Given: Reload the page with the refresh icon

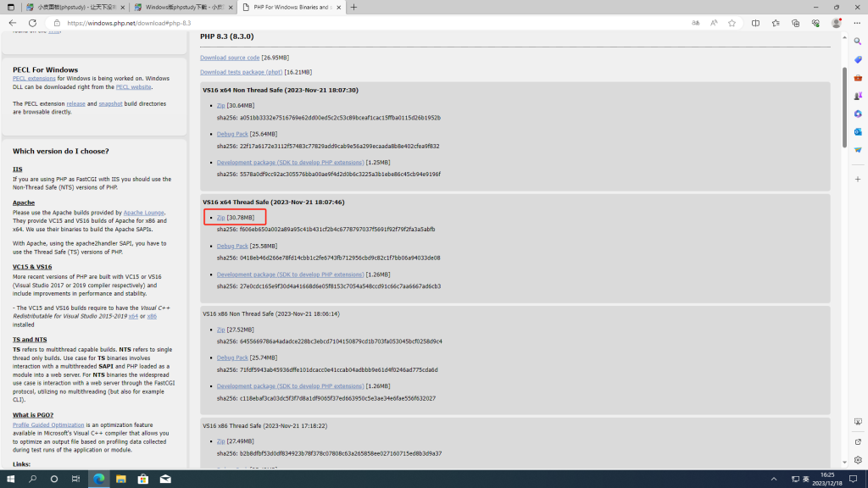Looking at the screenshot, I should [33, 23].
